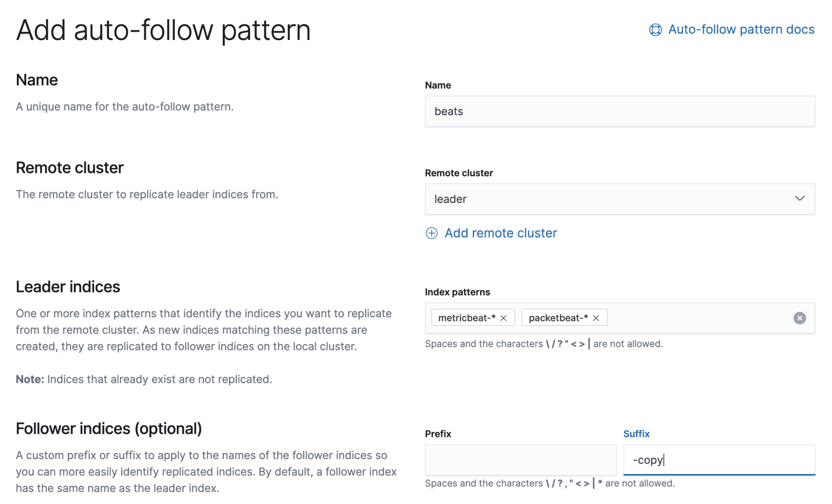Image resolution: width=832 pixels, height=504 pixels.
Task: Select the leader remote cluster option
Action: pyautogui.click(x=620, y=199)
